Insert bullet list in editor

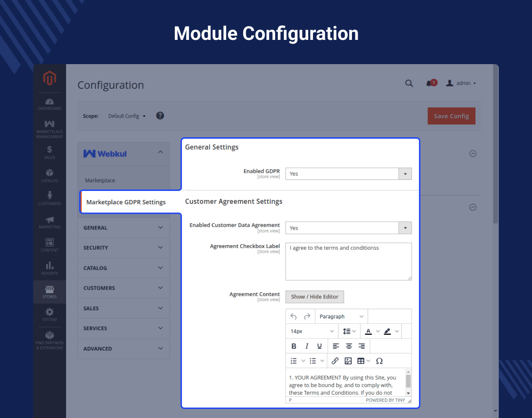313,361
